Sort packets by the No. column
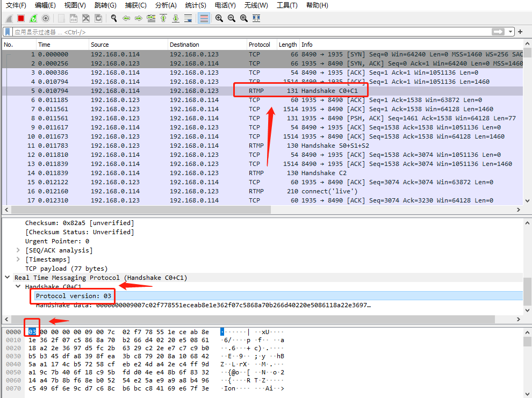The height and width of the screenshot is (398, 532). pyautogui.click(x=19, y=45)
